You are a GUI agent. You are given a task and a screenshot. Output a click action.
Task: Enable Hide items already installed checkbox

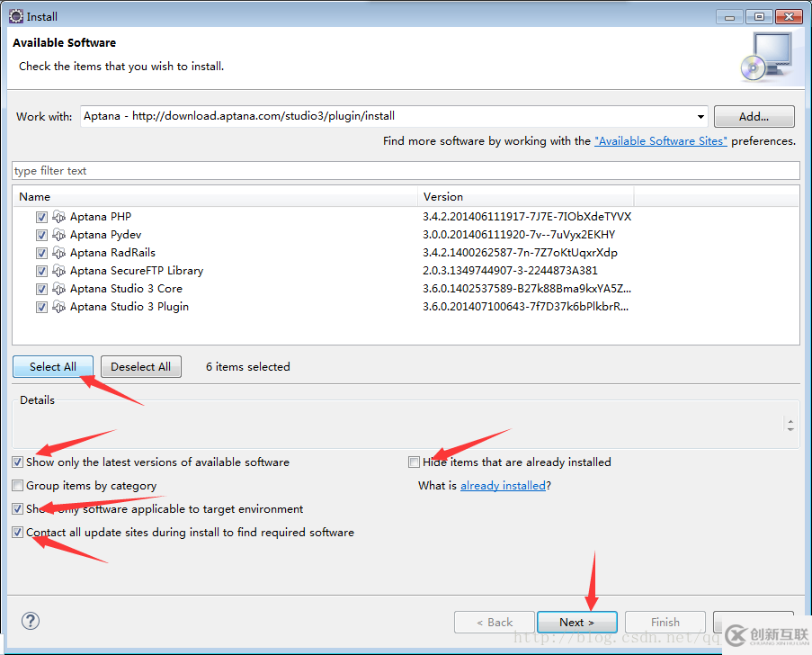[414, 462]
